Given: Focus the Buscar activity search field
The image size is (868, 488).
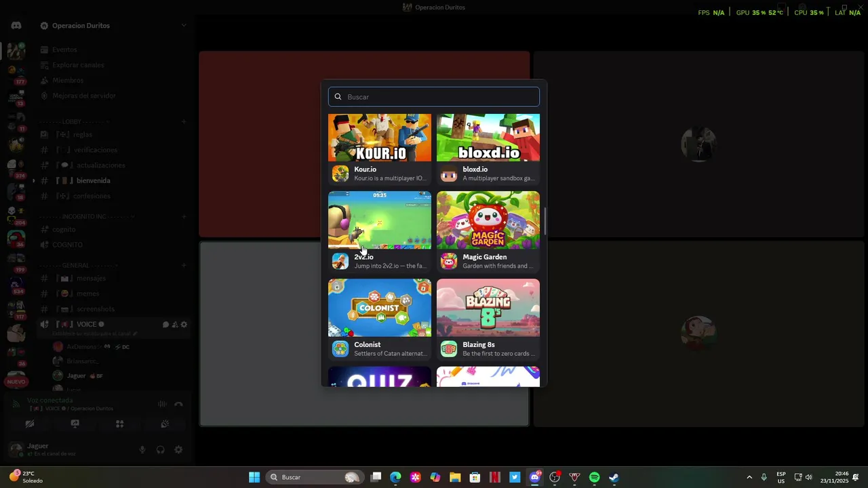Looking at the screenshot, I should [x=434, y=97].
